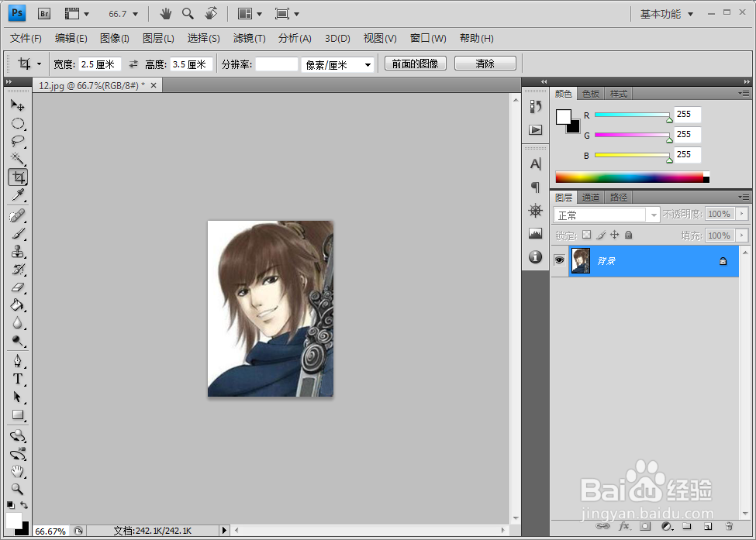The width and height of the screenshot is (756, 540).
Task: Select the History Brush tool
Action: point(18,270)
